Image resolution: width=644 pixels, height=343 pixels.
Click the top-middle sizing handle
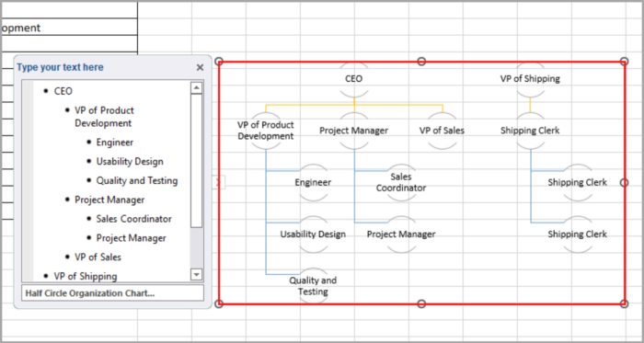coord(421,62)
